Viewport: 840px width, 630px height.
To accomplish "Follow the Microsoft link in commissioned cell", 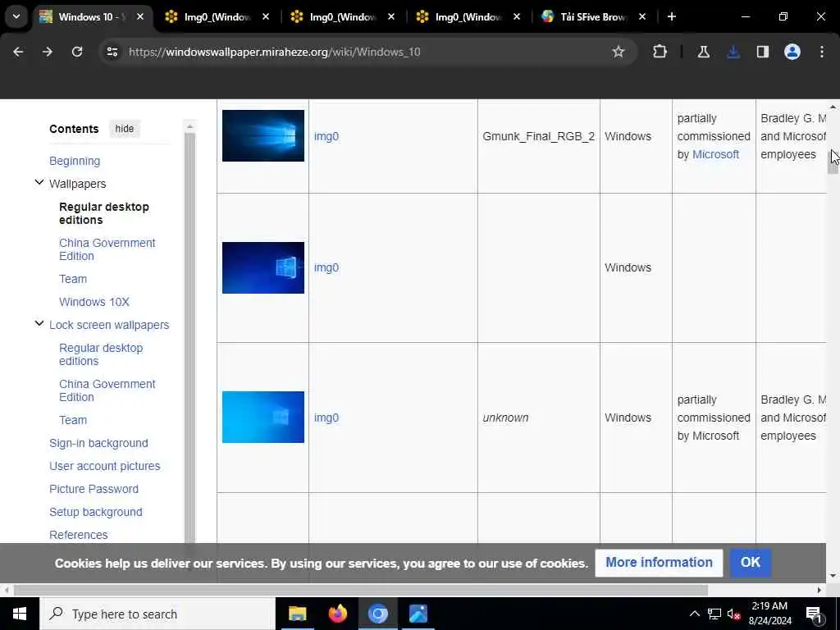I will (715, 154).
